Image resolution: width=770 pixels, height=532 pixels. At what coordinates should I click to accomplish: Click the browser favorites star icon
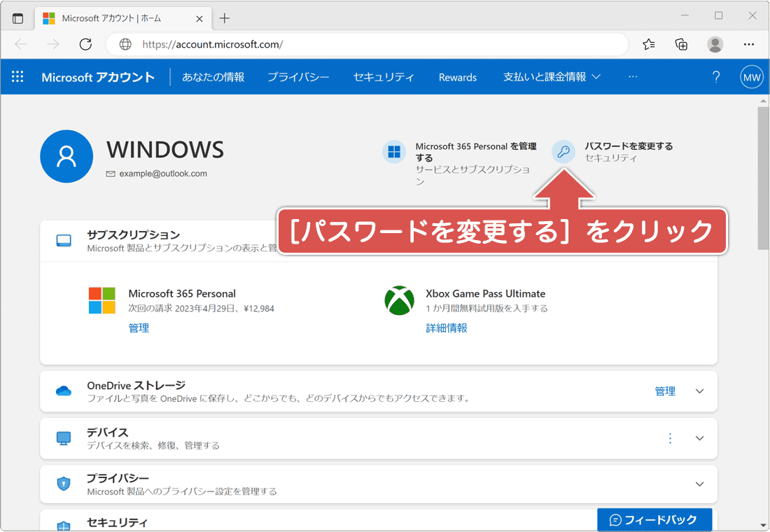pos(647,44)
